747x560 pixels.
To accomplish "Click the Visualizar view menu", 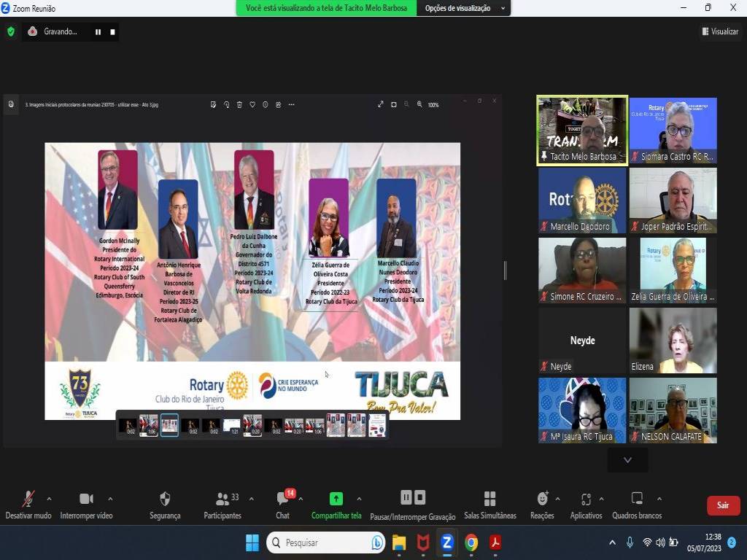I will coord(719,31).
